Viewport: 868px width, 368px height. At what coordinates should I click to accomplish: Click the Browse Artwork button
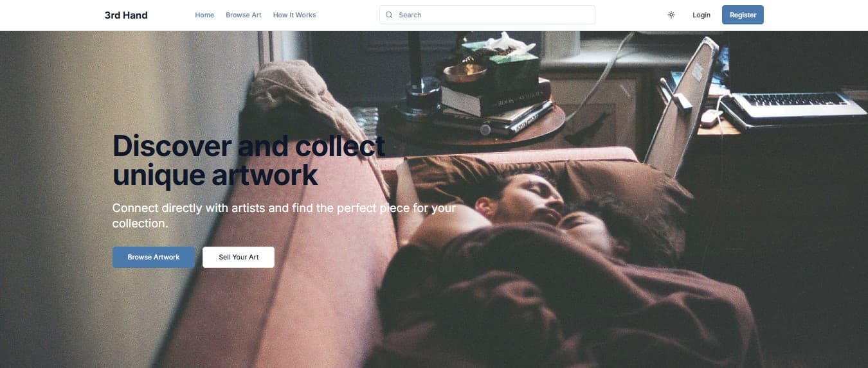click(x=154, y=257)
